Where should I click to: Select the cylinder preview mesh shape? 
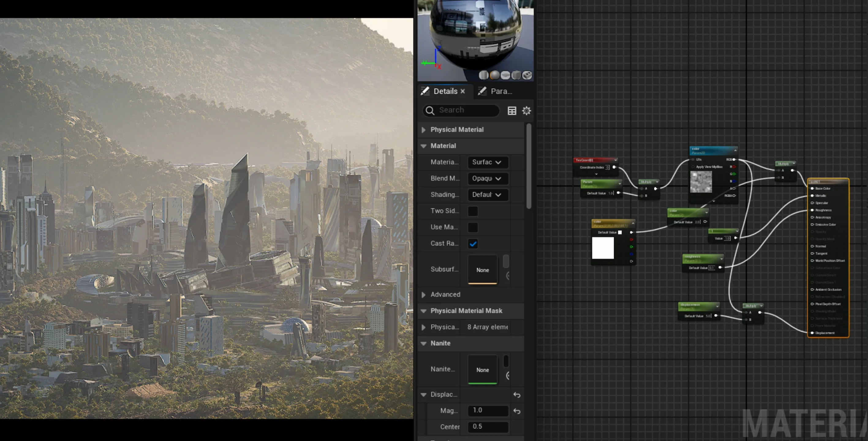(x=484, y=75)
